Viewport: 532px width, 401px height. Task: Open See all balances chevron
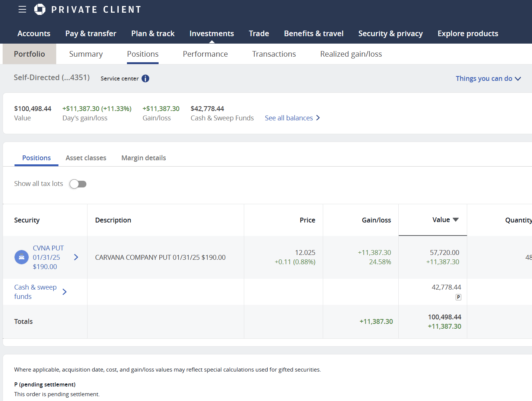pyautogui.click(x=318, y=118)
